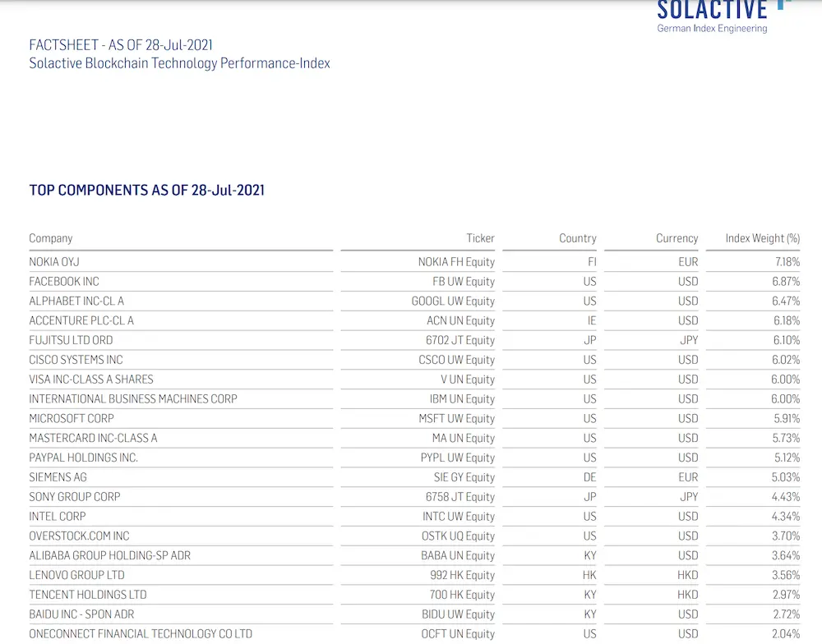Screen dimensions: 822x644
Task: Click the 'NOKIA FH Equity' ticker
Action: pyautogui.click(x=456, y=262)
